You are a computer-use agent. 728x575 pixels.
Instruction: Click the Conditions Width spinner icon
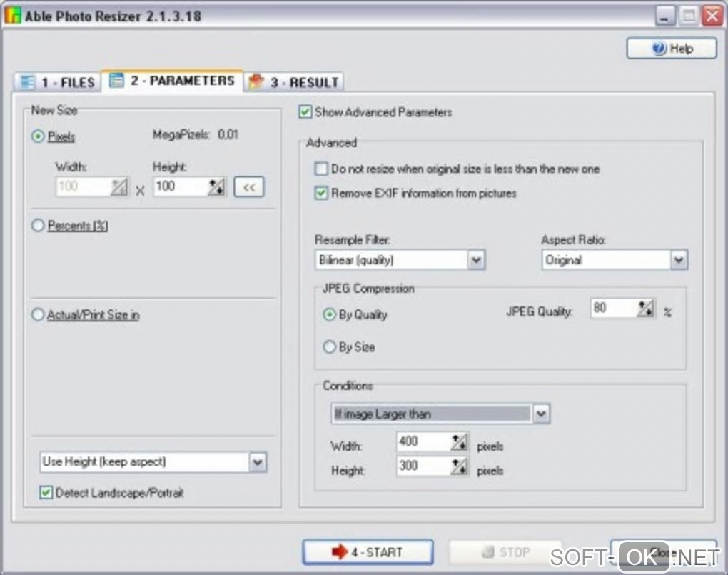tap(459, 441)
